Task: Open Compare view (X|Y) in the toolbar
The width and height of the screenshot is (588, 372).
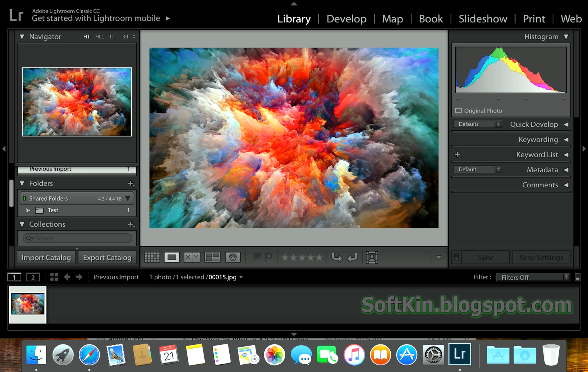Action: coord(192,257)
